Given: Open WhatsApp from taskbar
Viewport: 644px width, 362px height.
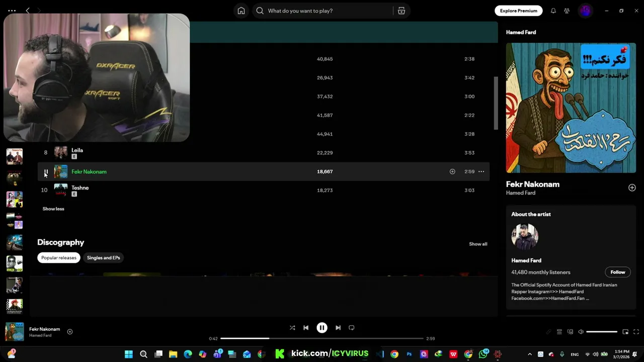Looking at the screenshot, I should coord(483,354).
